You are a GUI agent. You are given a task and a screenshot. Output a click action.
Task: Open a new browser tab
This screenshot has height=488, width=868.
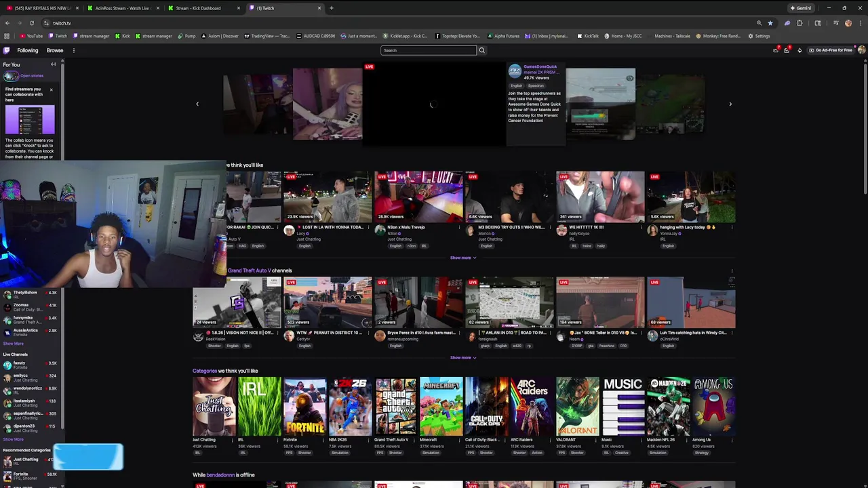tap(331, 8)
